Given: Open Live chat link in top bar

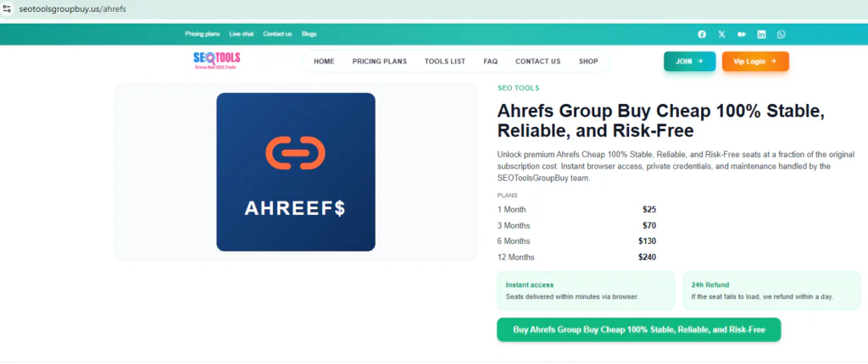Looking at the screenshot, I should pos(242,34).
